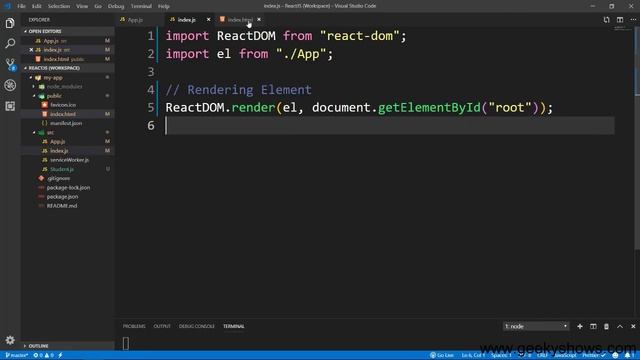The image size is (640, 360).
Task: Close the index.js editor tab
Action: [209, 20]
